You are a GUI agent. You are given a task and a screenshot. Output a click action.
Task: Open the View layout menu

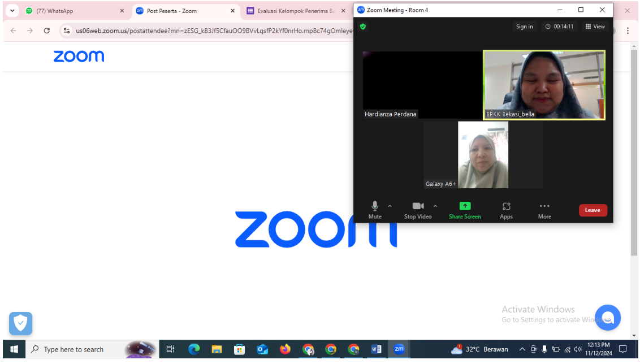(x=595, y=27)
